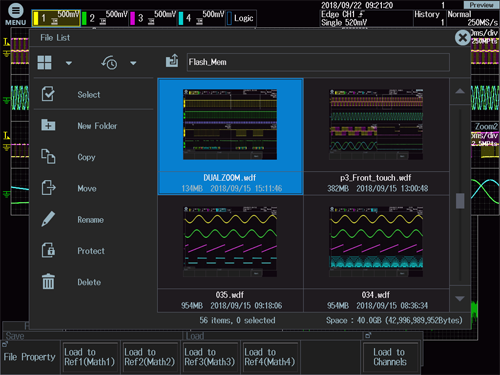The width and height of the screenshot is (500, 375).
Task: Click the Delete trash can icon
Action: [48, 281]
